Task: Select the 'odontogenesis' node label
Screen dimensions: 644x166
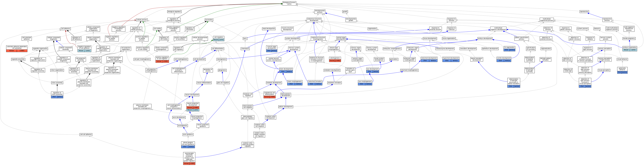Action: click(335, 58)
